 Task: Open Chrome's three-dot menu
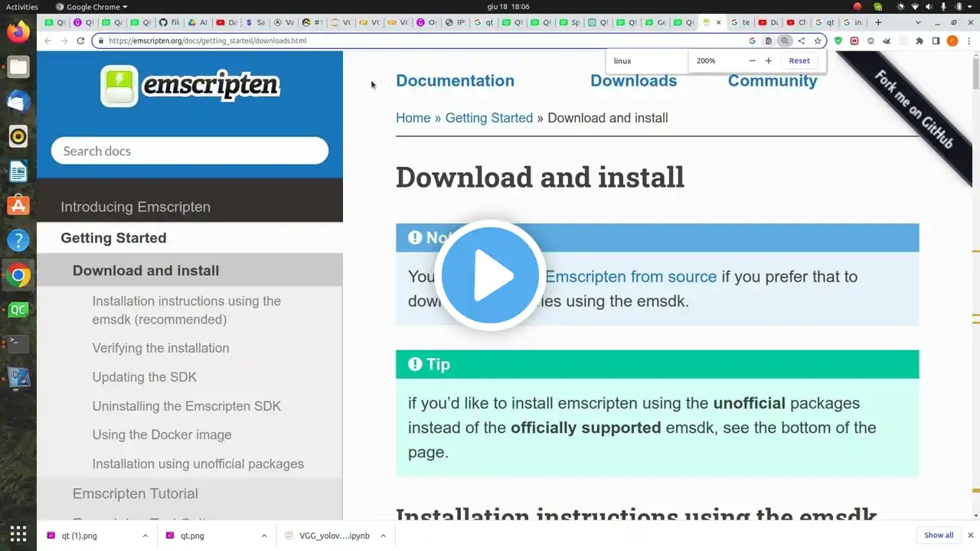click(969, 41)
